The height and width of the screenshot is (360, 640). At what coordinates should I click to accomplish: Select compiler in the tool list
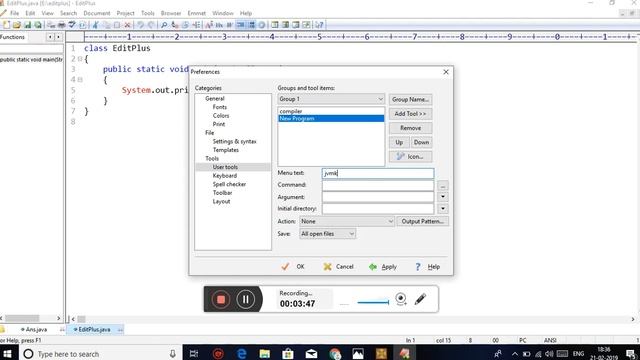point(331,111)
